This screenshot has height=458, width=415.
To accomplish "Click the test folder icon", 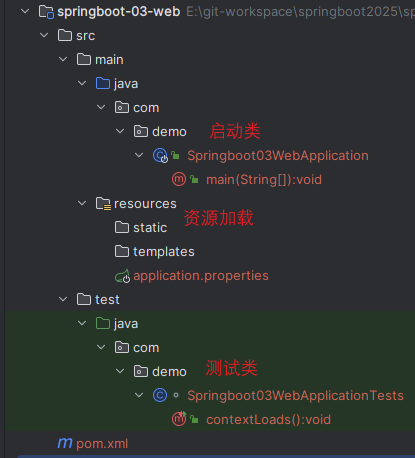I will tap(84, 299).
